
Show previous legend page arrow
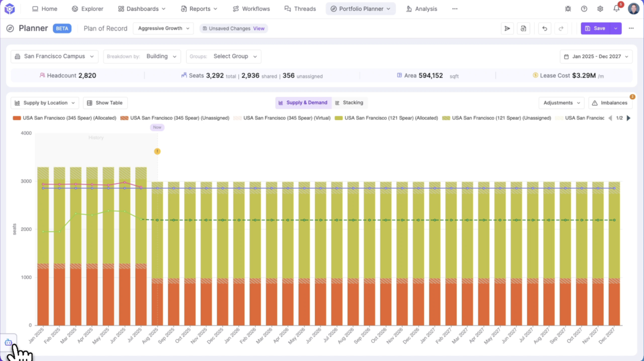610,118
